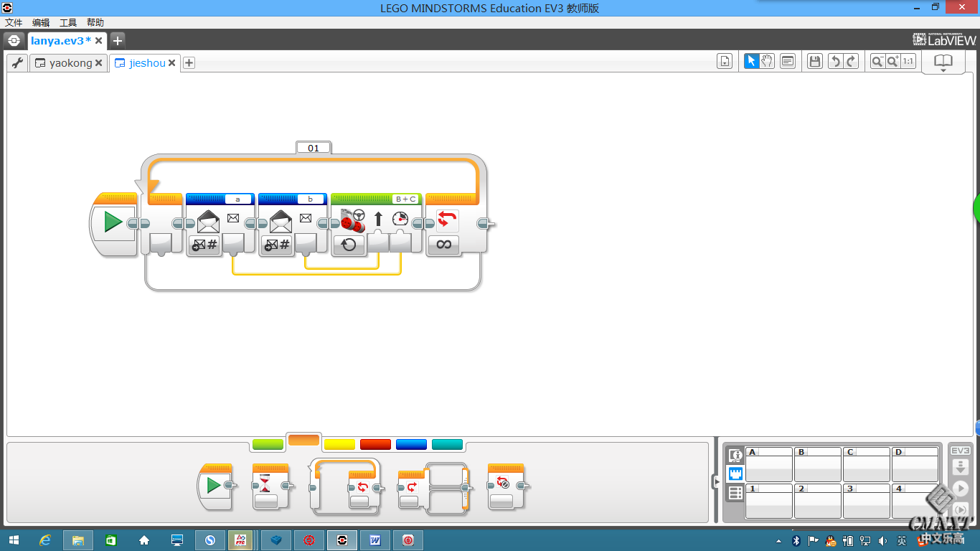Open the project properties wrench tab

tap(17, 63)
